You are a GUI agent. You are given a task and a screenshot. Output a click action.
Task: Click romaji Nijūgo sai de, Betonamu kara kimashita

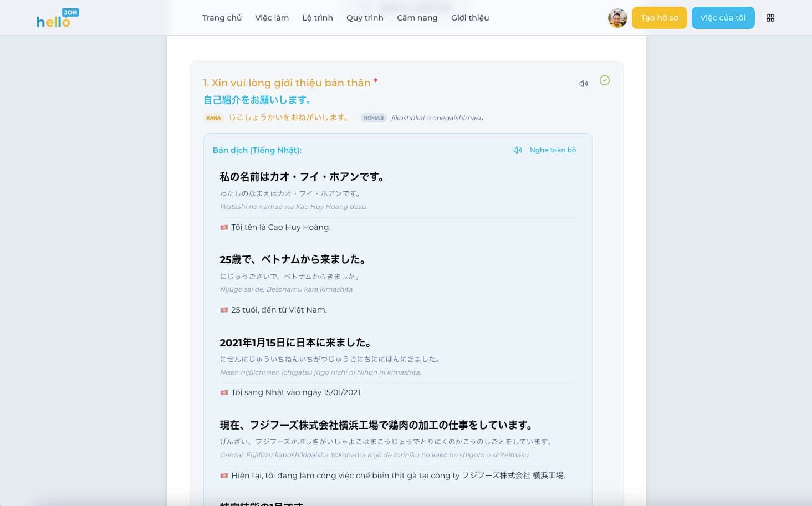click(287, 289)
